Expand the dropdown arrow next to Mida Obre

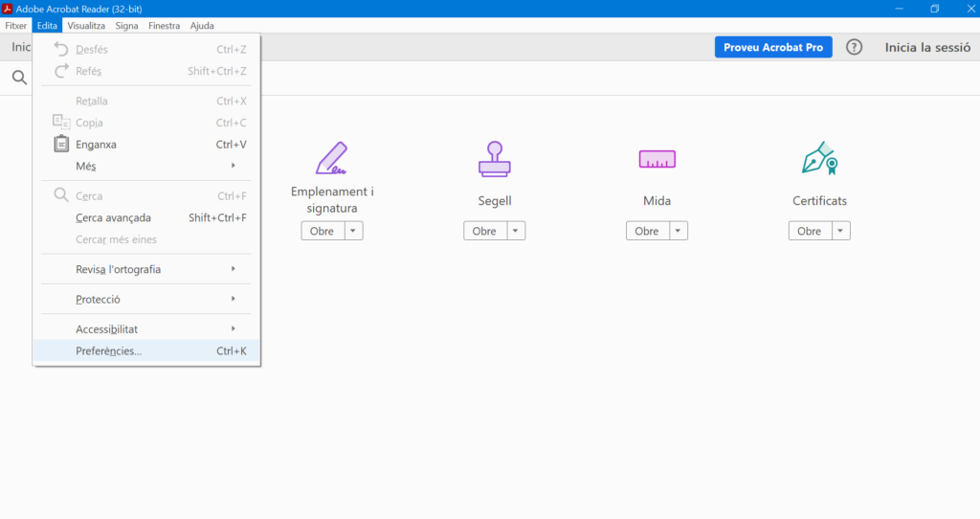[x=679, y=231]
